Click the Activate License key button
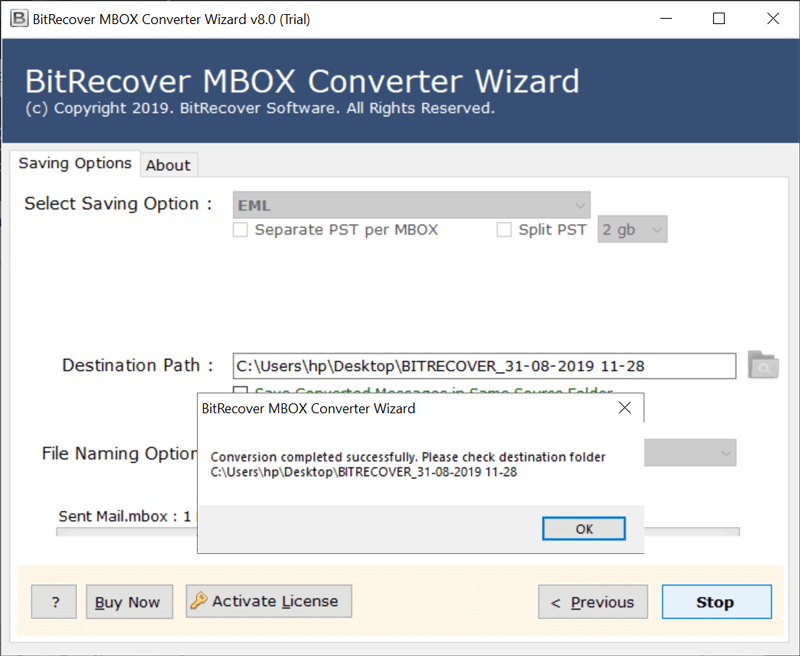This screenshot has height=656, width=800. click(268, 601)
